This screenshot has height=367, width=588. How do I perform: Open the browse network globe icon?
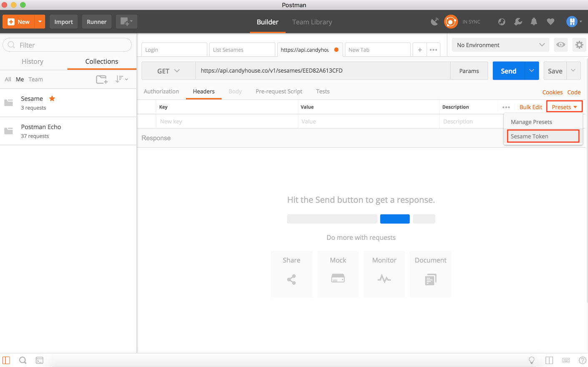point(502,22)
